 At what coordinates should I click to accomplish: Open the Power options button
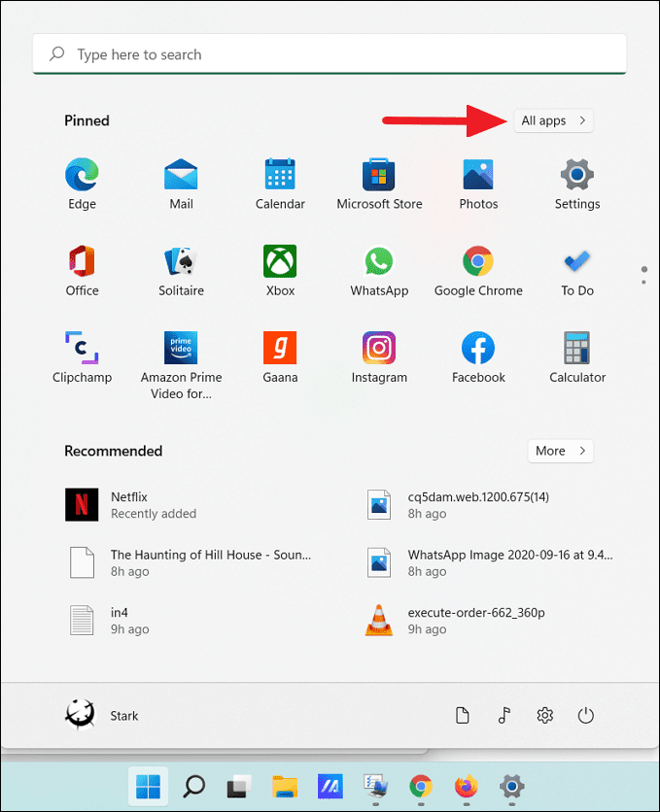585,716
